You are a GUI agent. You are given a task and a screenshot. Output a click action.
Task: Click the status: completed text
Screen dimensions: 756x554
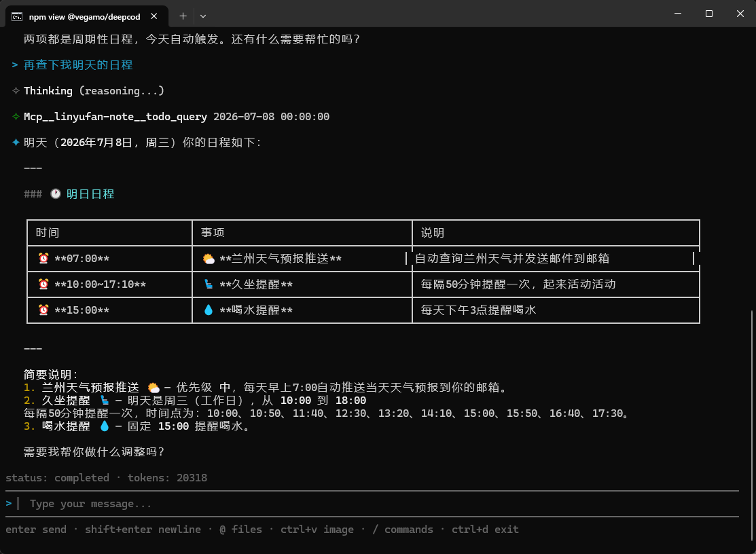coord(57,478)
